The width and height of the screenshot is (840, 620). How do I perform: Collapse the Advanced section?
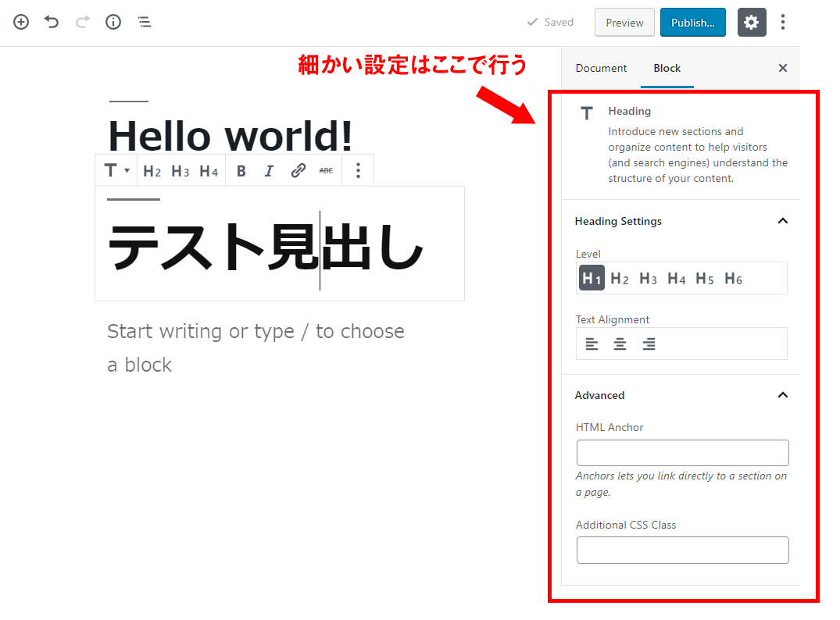click(782, 395)
